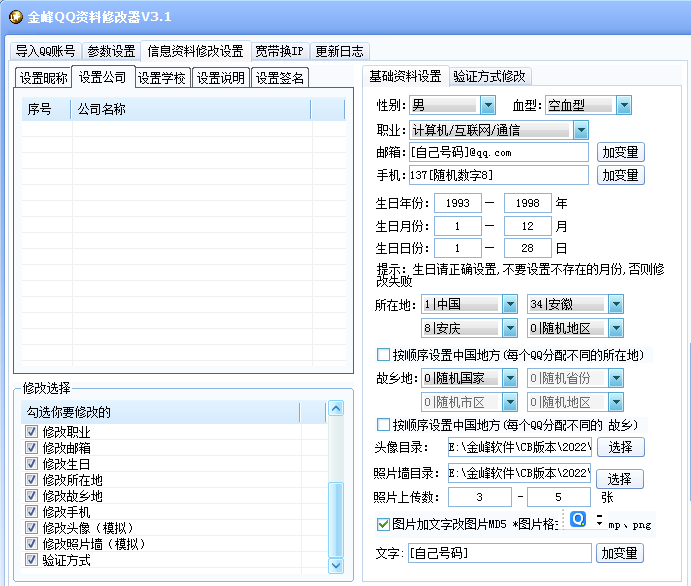
Task: Click the blue Q search icon overlay
Action: 578,519
